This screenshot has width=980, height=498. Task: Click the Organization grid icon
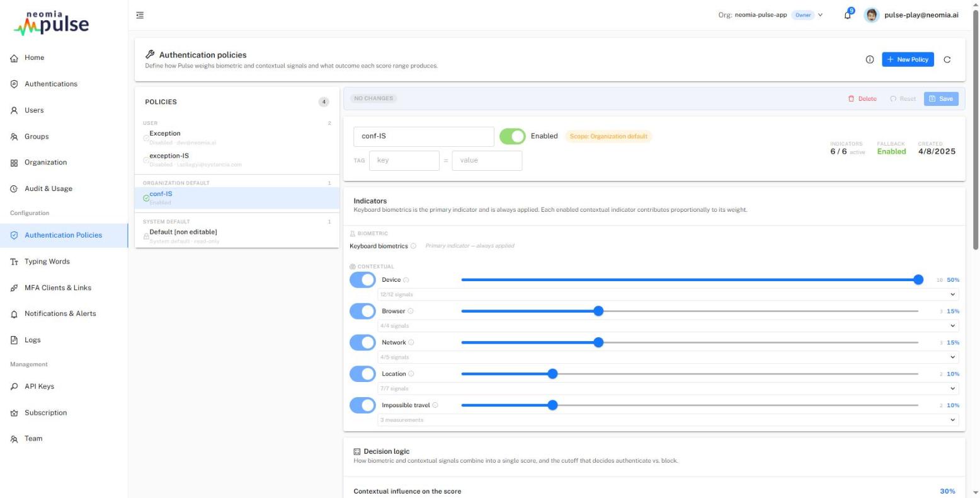[x=14, y=163]
